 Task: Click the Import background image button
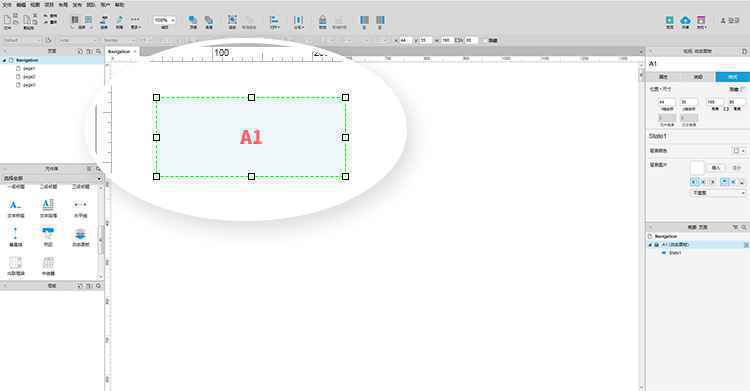716,168
